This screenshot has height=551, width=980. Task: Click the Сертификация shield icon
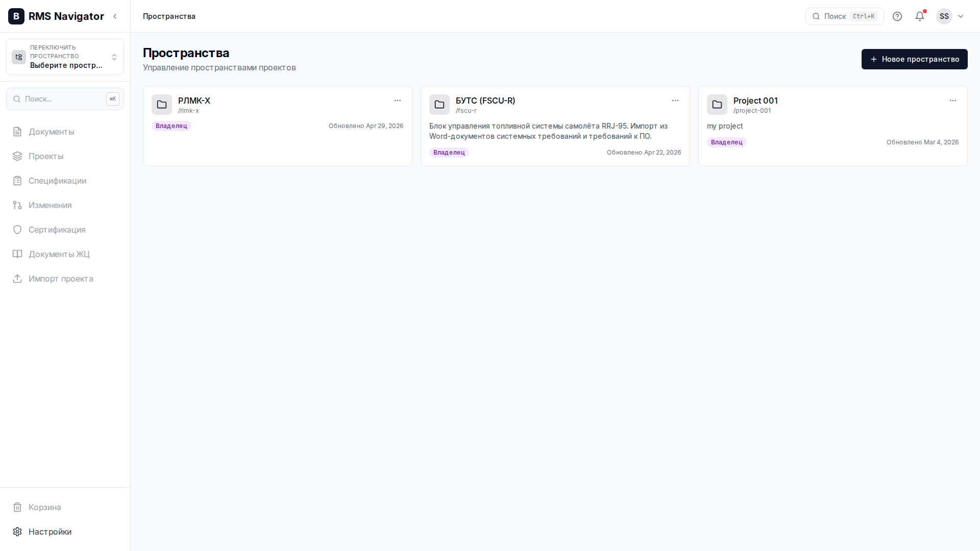(x=17, y=230)
